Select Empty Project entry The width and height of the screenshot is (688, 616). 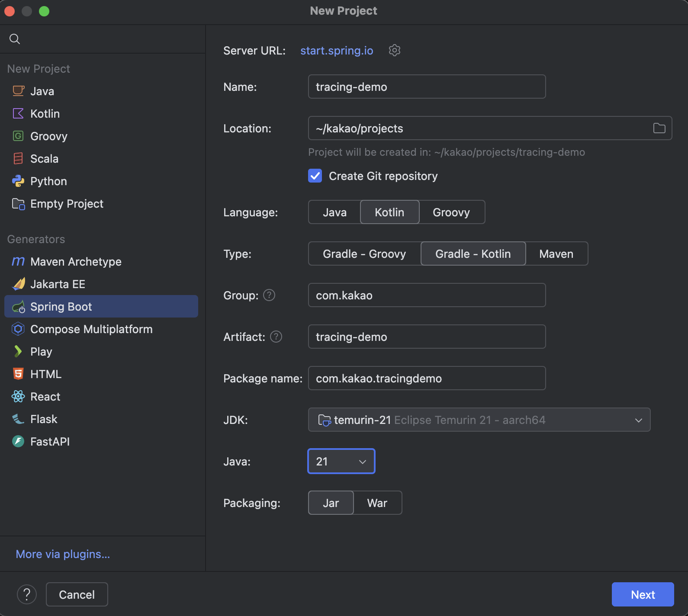[x=101, y=203]
